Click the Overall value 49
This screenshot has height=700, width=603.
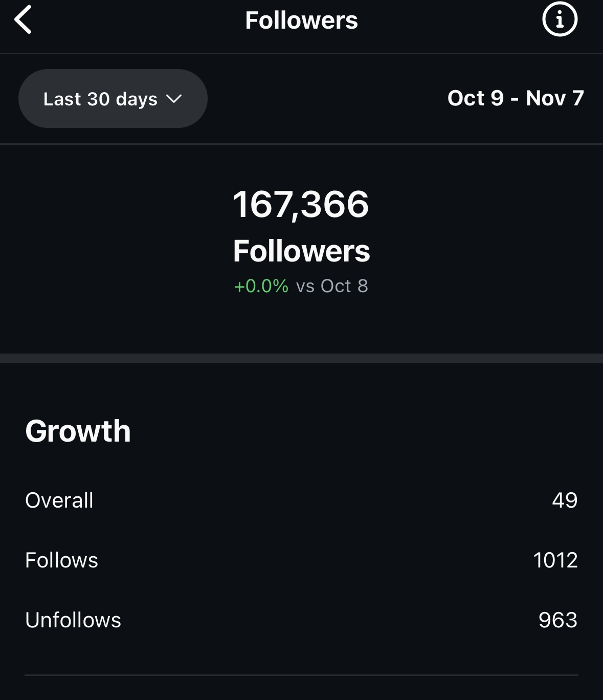565,500
